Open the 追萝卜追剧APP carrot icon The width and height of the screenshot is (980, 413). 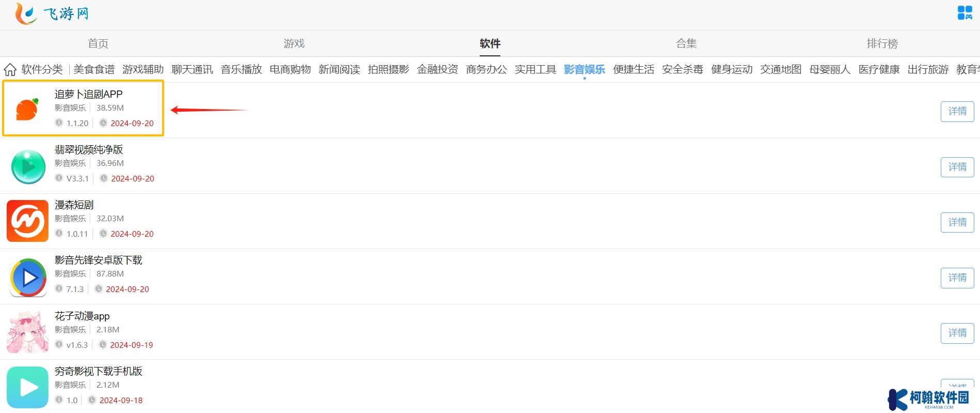[27, 110]
